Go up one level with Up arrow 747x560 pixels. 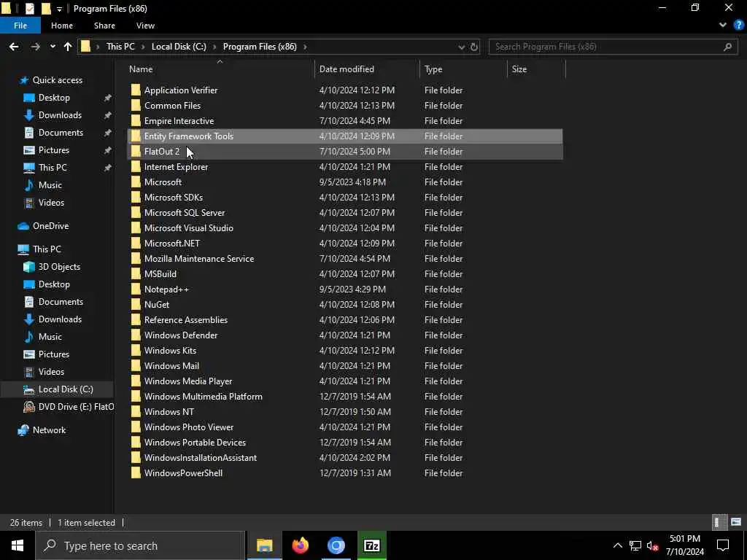68,47
